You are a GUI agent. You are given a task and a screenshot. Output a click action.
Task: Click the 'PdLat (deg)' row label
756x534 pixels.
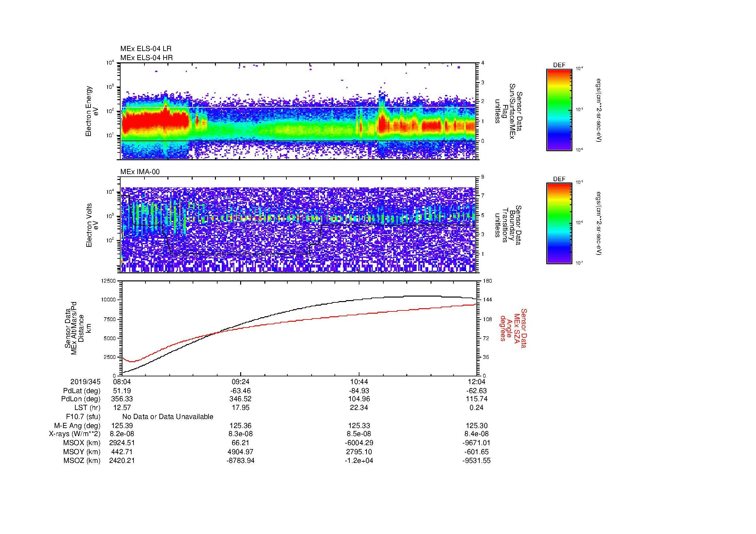pos(82,391)
